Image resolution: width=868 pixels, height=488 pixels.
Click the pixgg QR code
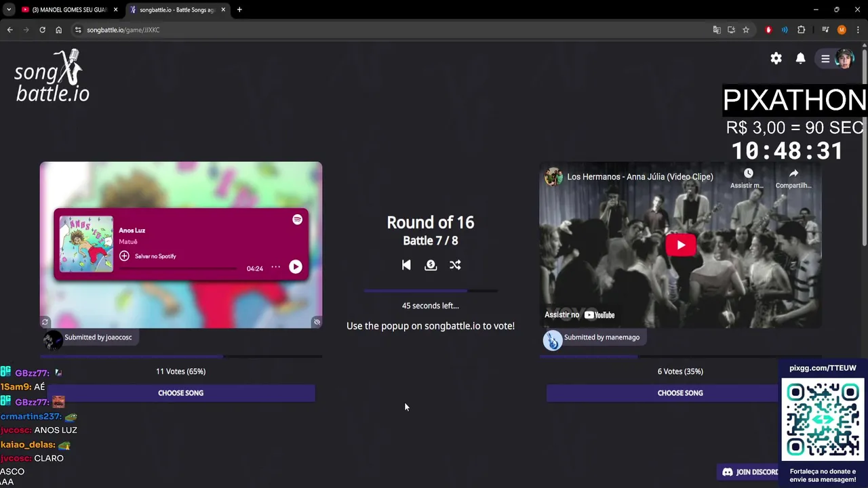(x=823, y=420)
